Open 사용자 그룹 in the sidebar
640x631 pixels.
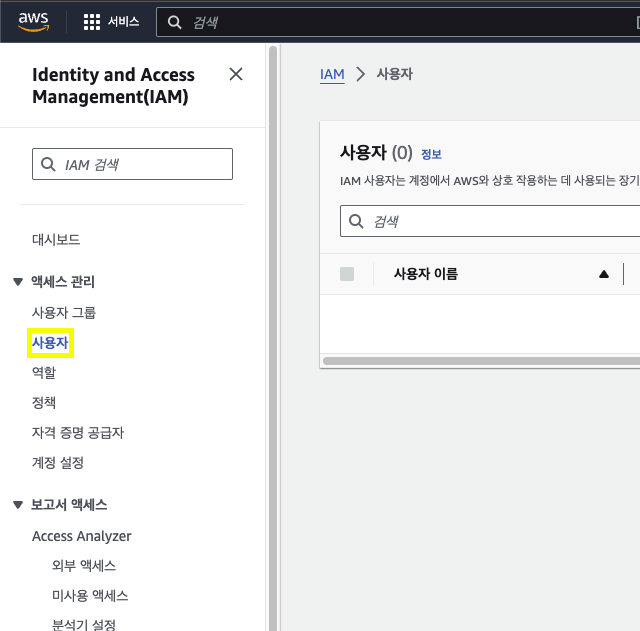tap(64, 313)
